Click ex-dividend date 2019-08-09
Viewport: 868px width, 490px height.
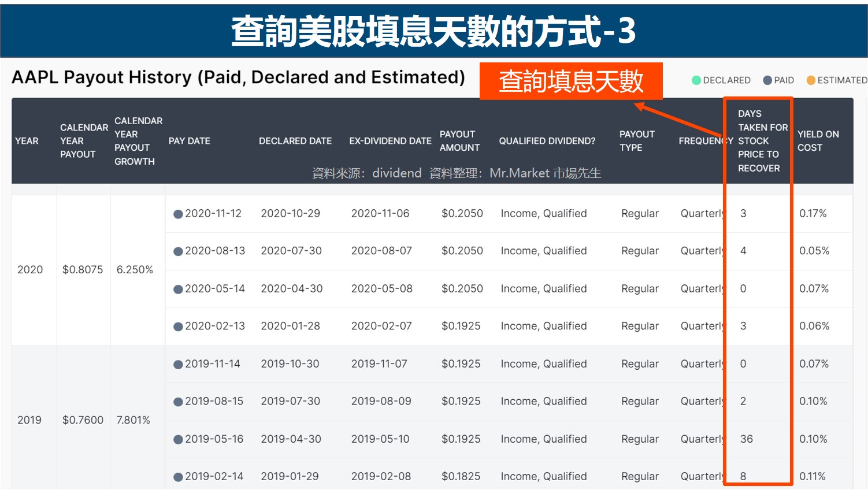pos(381,401)
